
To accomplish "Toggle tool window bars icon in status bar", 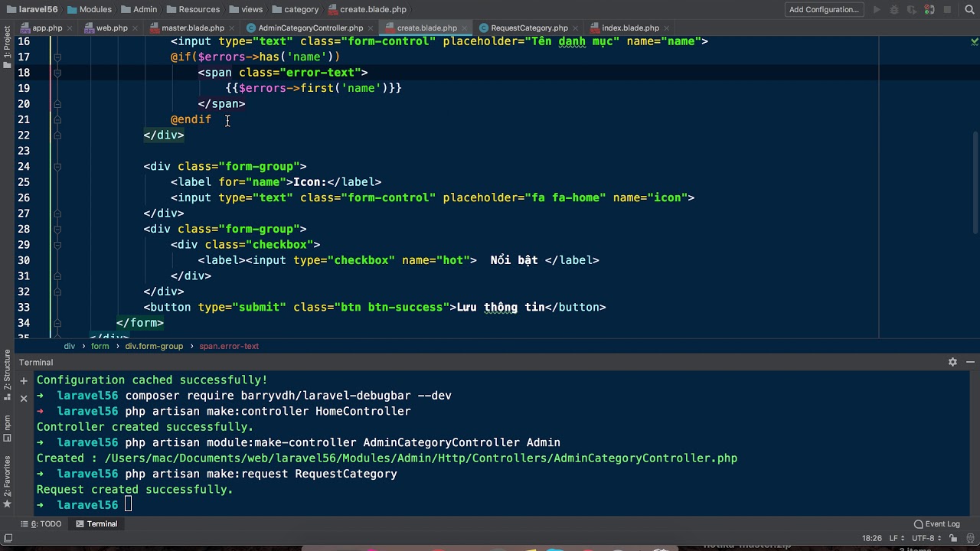I will tap(7, 538).
